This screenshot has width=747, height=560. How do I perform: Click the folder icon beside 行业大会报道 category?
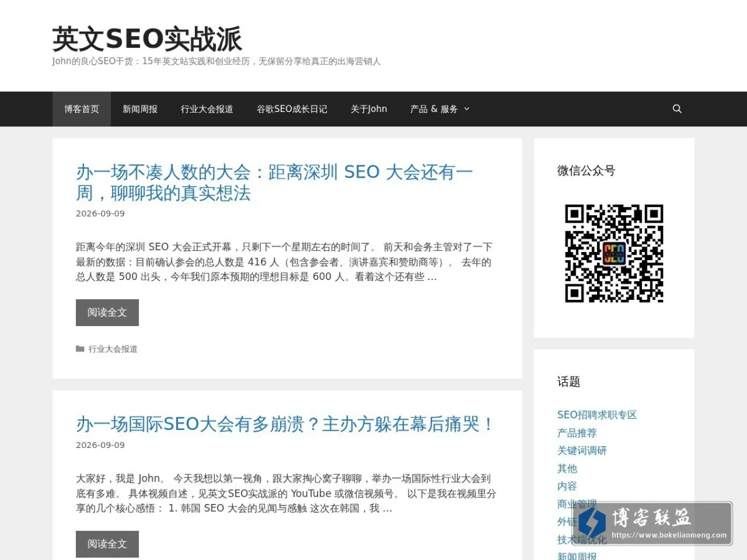80,349
